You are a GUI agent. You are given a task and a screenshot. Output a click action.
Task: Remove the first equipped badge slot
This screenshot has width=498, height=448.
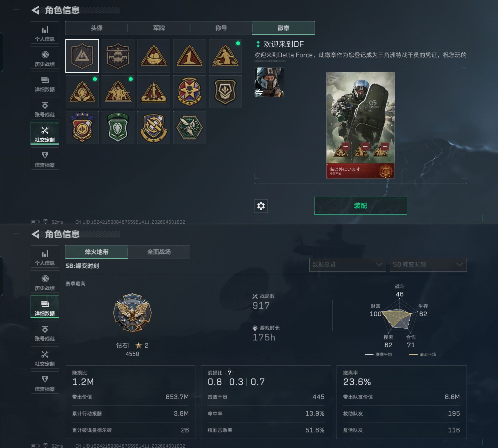tap(345, 146)
